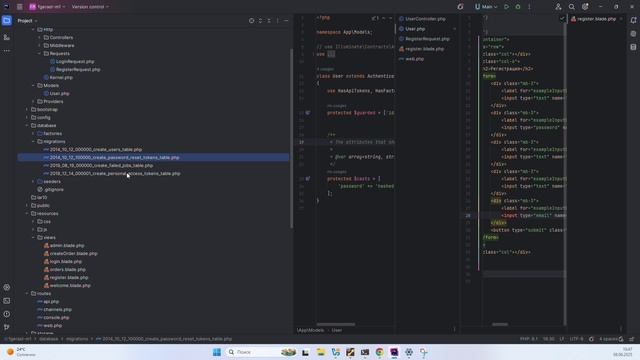640x360 pixels.
Task: Expand the bootstrap folder
Action: click(x=27, y=109)
